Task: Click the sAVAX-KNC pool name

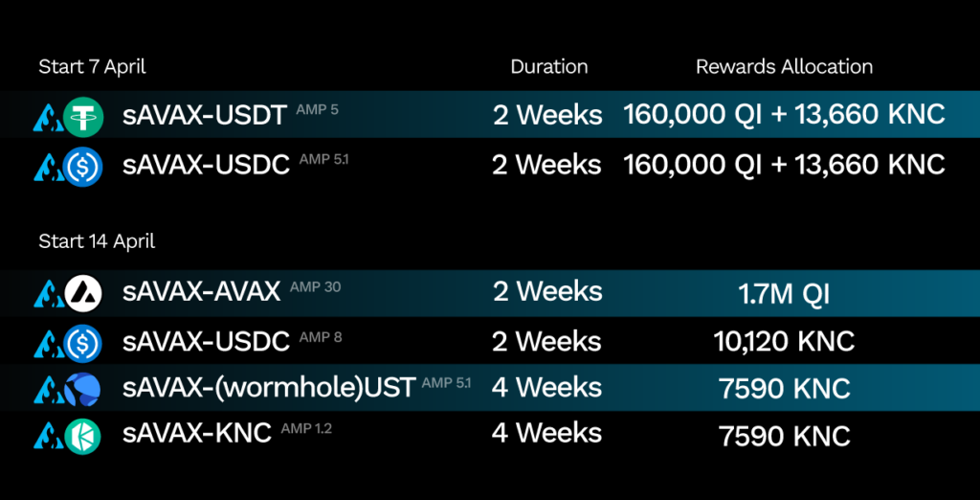Action: (197, 432)
